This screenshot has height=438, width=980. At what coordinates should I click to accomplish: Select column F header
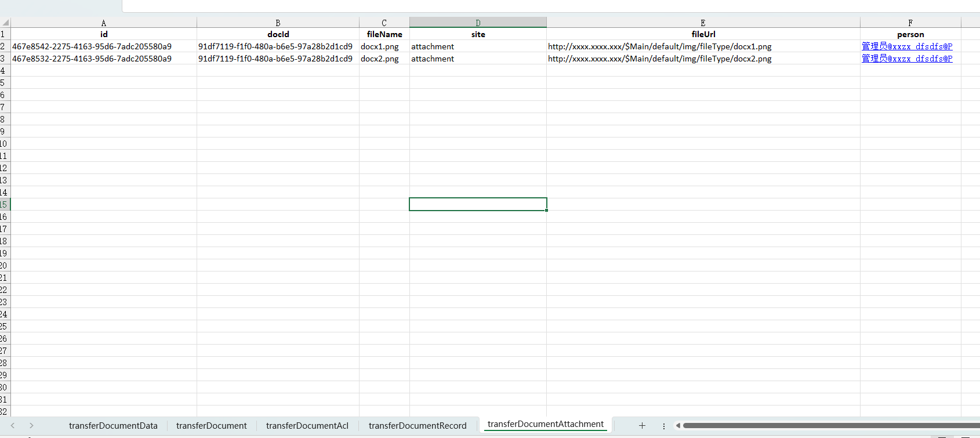click(x=910, y=23)
